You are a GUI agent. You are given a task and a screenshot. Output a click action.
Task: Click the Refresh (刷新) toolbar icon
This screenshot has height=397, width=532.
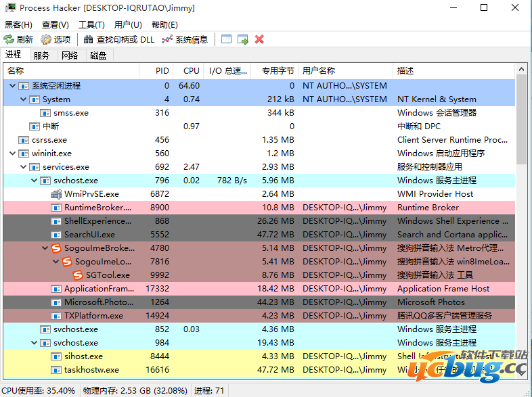[9, 40]
